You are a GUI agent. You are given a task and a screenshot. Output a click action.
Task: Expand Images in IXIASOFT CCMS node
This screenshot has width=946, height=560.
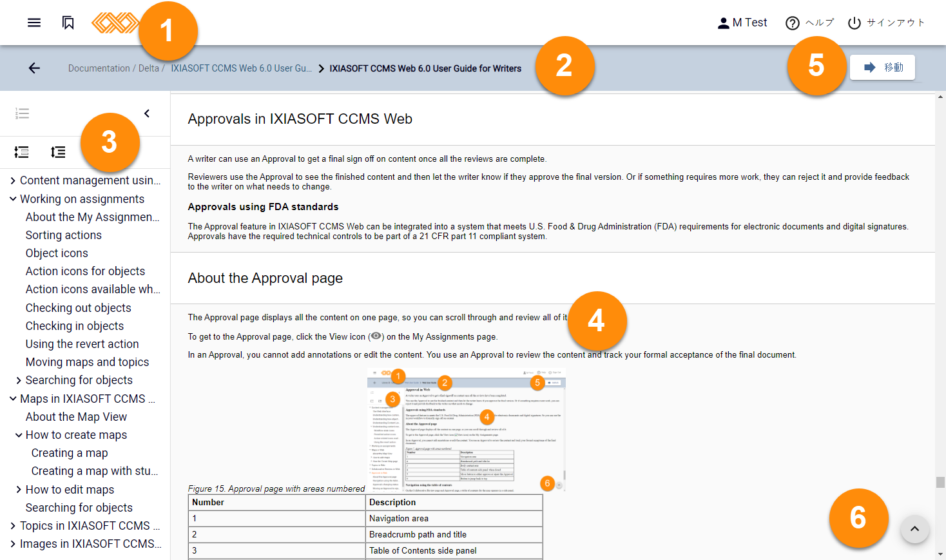(13, 544)
